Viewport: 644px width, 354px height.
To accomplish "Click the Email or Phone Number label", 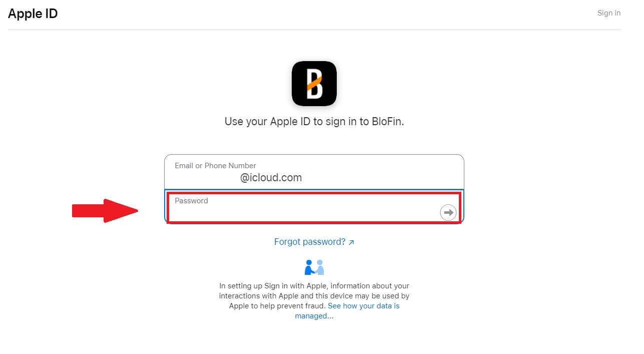I will click(x=215, y=166).
